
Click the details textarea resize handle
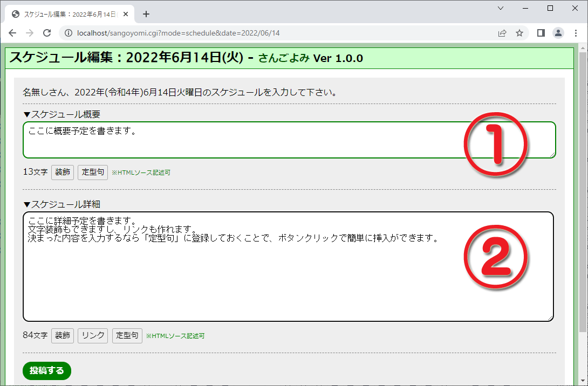click(550, 318)
